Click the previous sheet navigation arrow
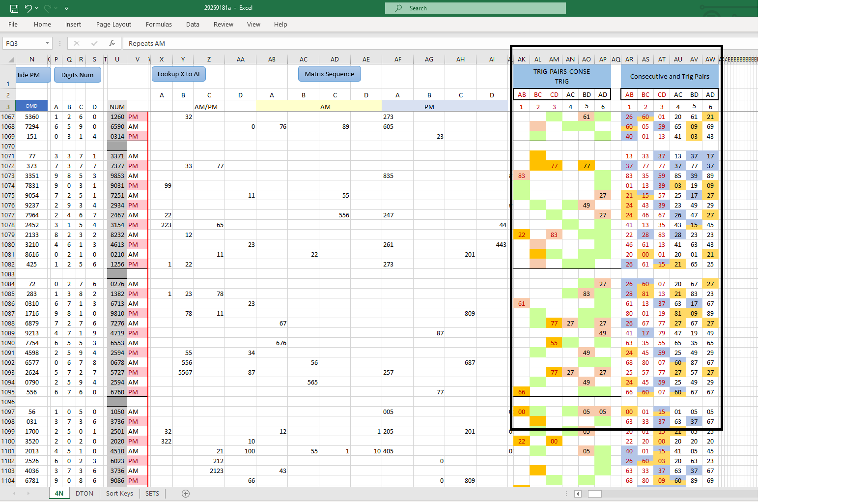868x502 pixels. pos(15,494)
